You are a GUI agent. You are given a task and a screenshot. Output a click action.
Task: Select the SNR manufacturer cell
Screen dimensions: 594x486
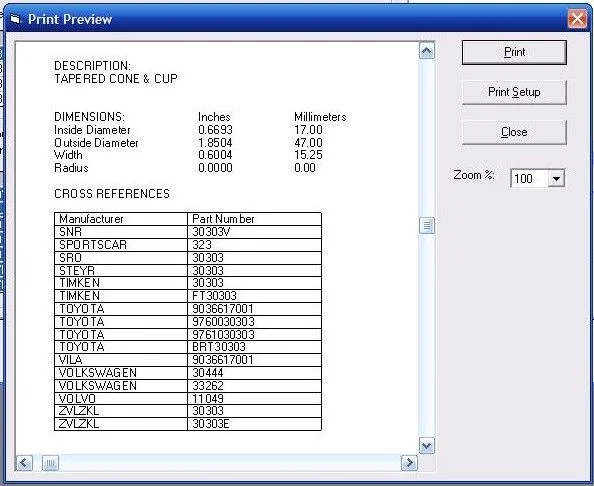point(121,232)
